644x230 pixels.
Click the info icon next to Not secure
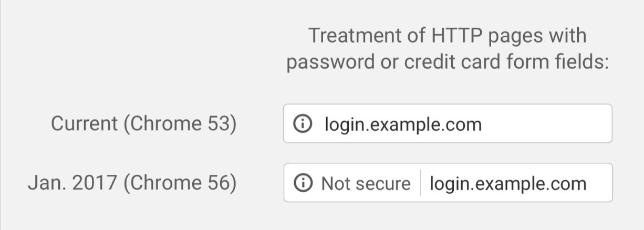pyautogui.click(x=303, y=183)
